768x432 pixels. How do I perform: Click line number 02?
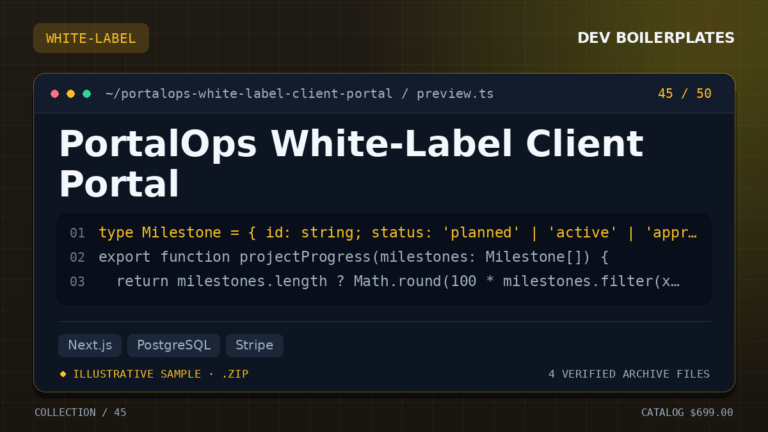pyautogui.click(x=77, y=258)
